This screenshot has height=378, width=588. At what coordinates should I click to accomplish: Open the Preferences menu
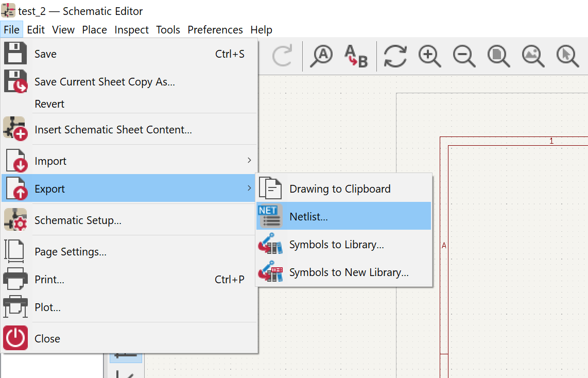point(215,30)
